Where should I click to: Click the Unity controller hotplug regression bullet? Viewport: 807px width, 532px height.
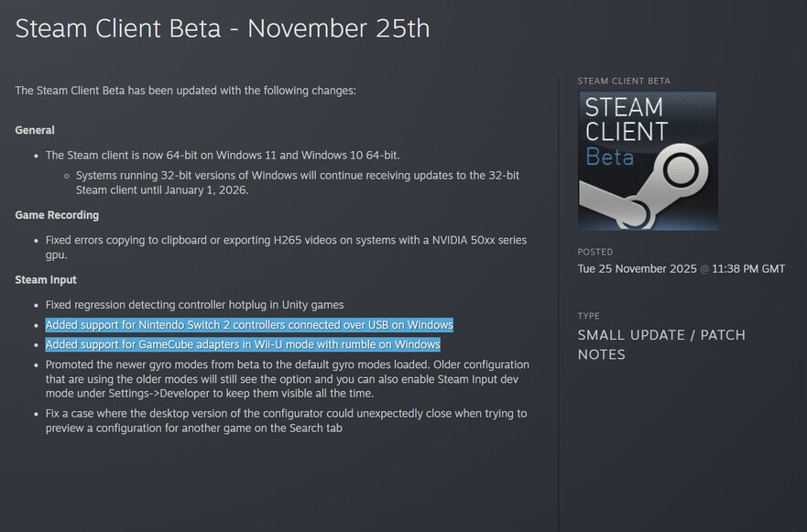tap(194, 304)
